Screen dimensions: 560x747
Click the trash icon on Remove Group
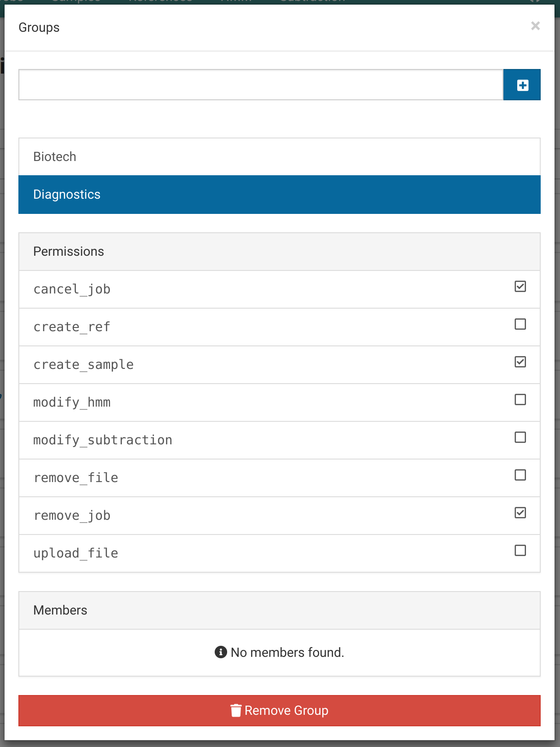(x=236, y=710)
